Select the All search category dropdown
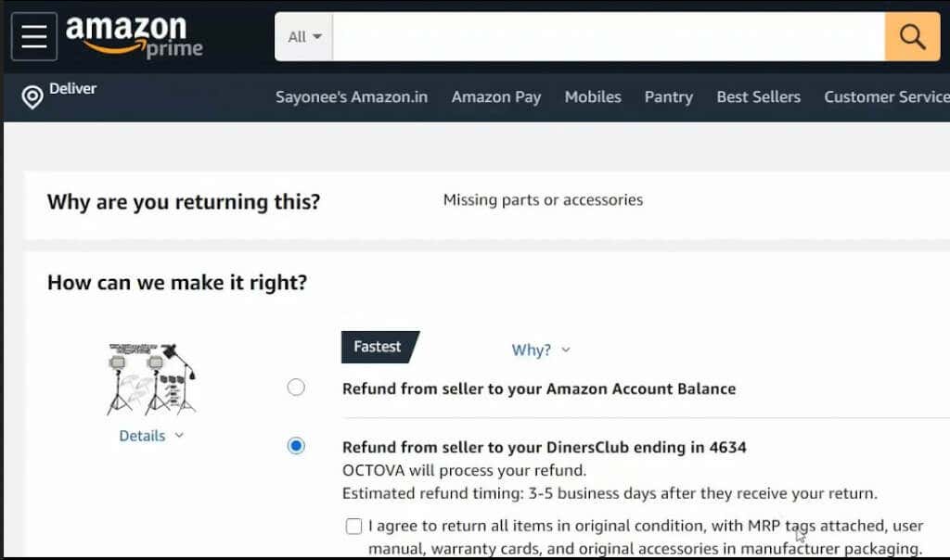Screen dimensions: 950x560 pyautogui.click(x=302, y=35)
